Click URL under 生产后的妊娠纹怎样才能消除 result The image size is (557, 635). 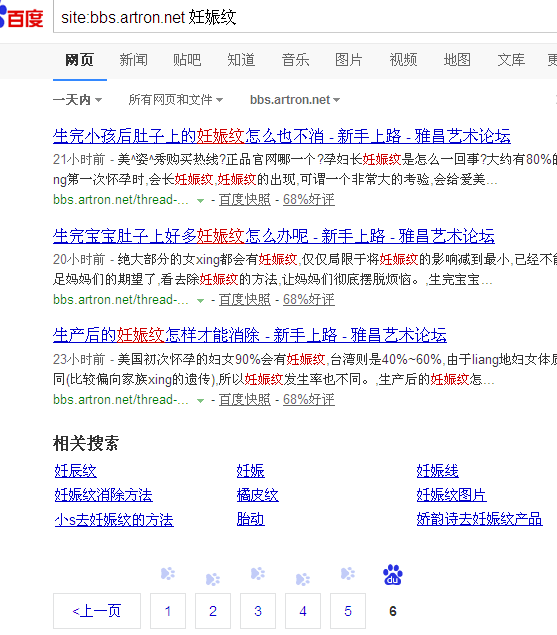pyautogui.click(x=121, y=400)
